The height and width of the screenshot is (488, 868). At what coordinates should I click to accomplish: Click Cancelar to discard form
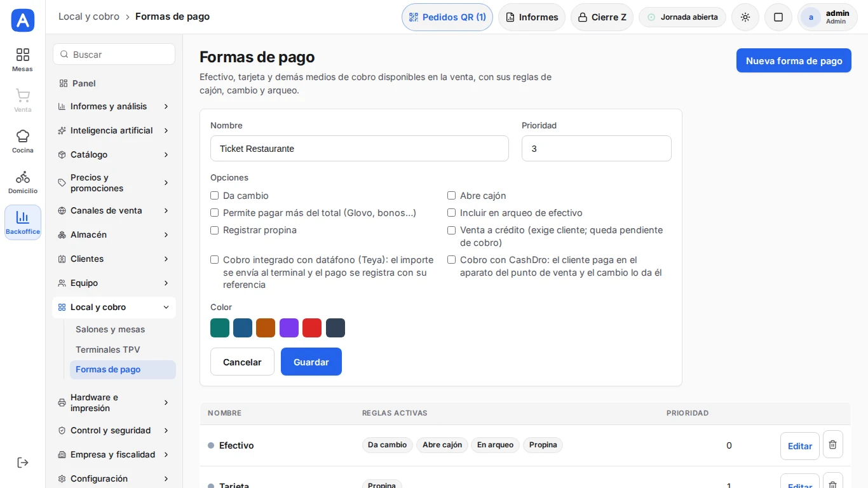click(x=242, y=362)
